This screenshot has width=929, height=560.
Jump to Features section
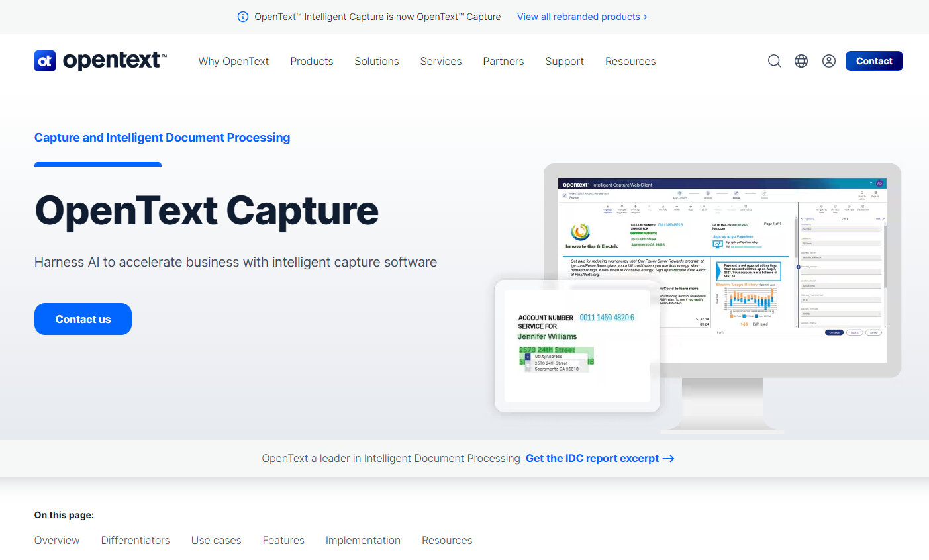point(283,540)
